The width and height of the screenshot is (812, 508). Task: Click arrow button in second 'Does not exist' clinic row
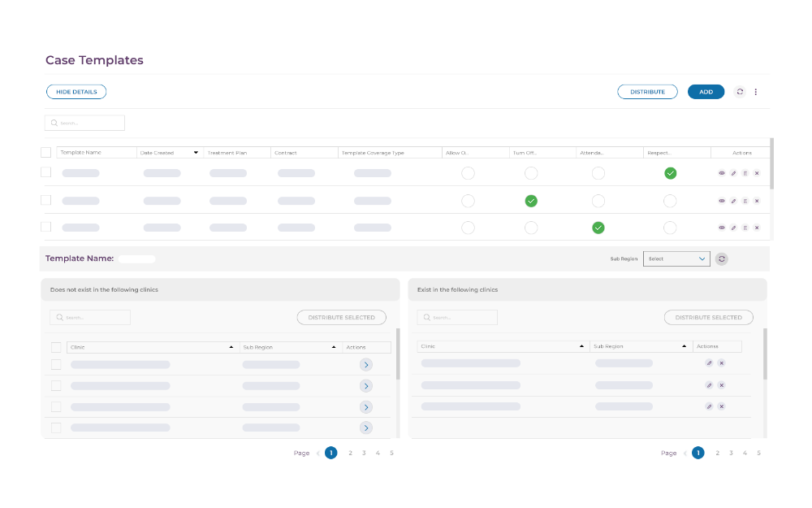pos(366,386)
